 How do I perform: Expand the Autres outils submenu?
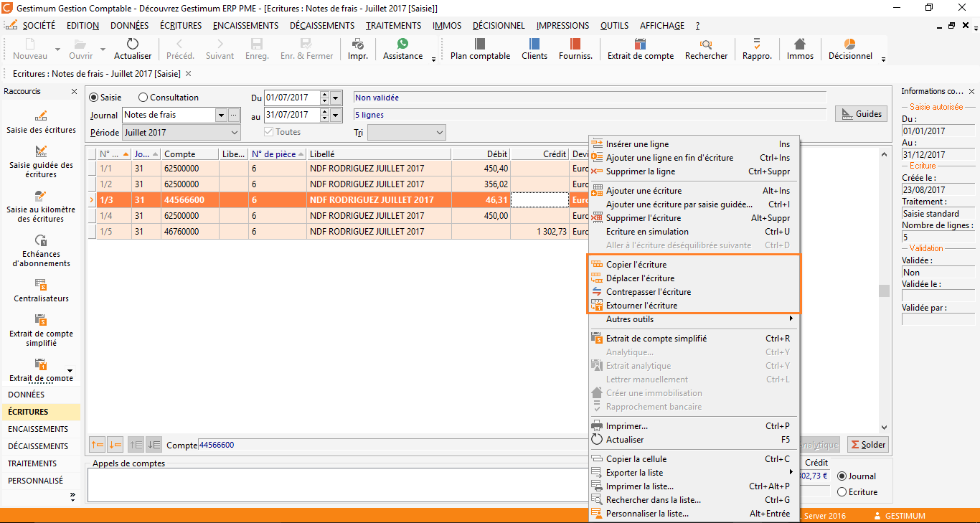(693, 319)
